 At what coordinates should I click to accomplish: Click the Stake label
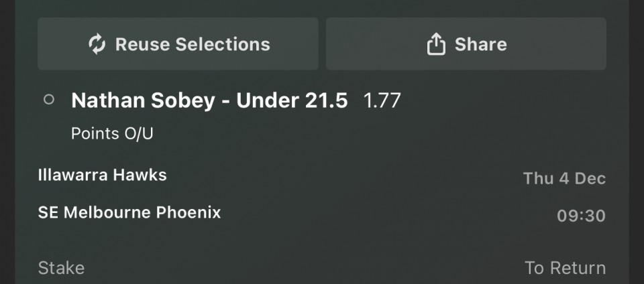(x=61, y=268)
